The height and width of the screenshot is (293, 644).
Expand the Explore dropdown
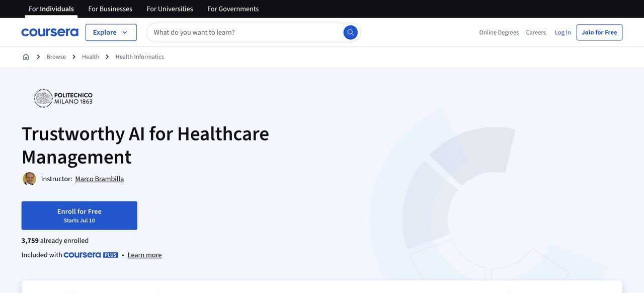tap(111, 32)
